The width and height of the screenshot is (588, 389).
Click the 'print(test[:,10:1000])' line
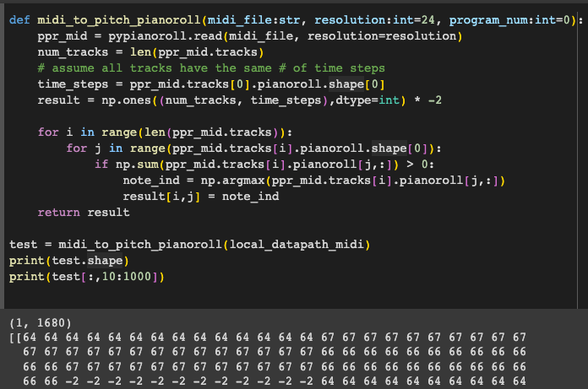87,277
